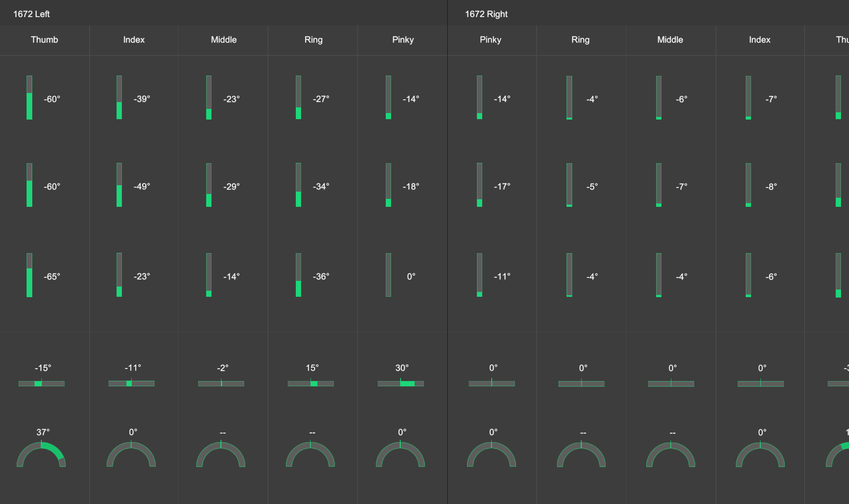Click the Left Thumb -15° horizontal spread bar
The height and width of the screenshot is (504, 849).
click(x=41, y=384)
